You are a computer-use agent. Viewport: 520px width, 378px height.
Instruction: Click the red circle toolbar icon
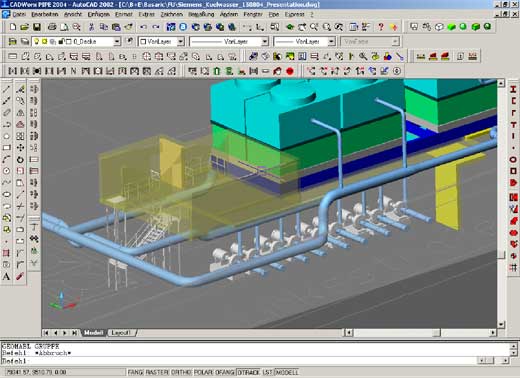290,71
